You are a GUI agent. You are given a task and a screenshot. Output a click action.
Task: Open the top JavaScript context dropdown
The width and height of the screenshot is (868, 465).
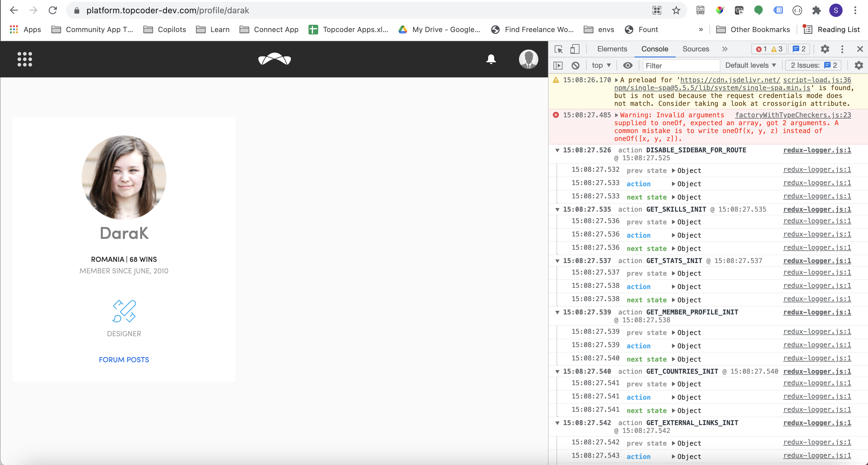click(601, 65)
